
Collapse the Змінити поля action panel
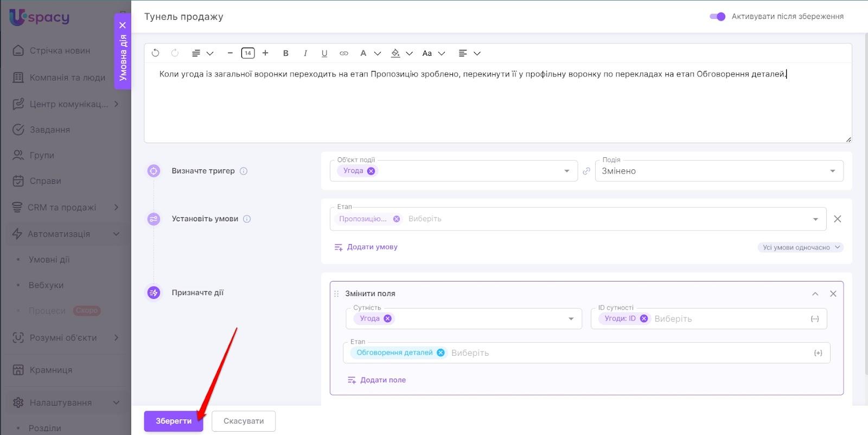point(815,293)
